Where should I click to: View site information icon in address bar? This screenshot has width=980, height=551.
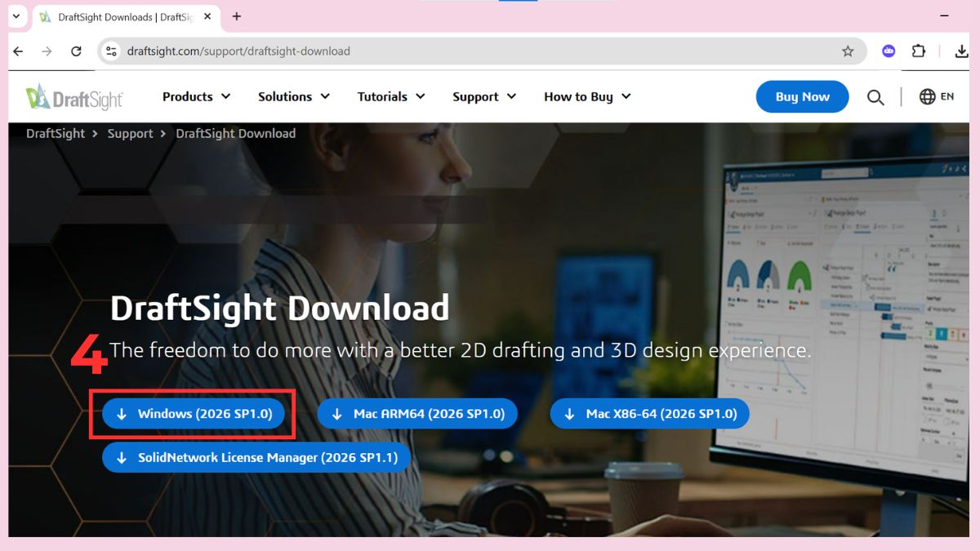pyautogui.click(x=112, y=51)
